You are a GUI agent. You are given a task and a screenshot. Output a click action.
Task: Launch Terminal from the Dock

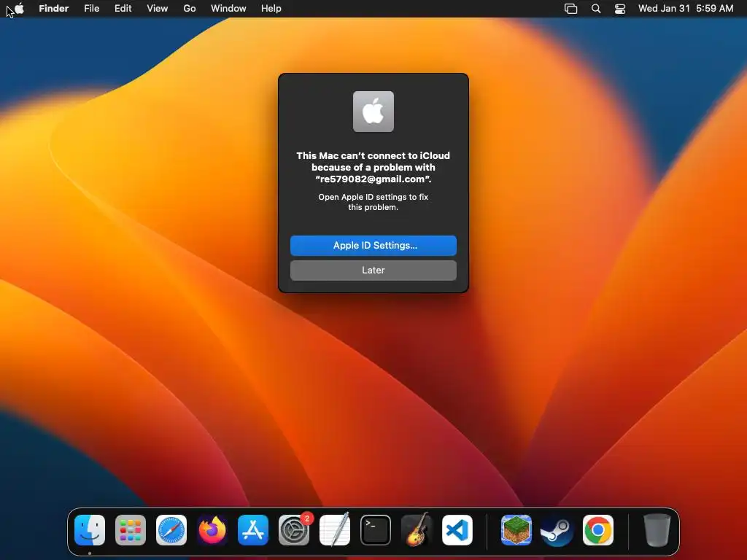[376, 529]
